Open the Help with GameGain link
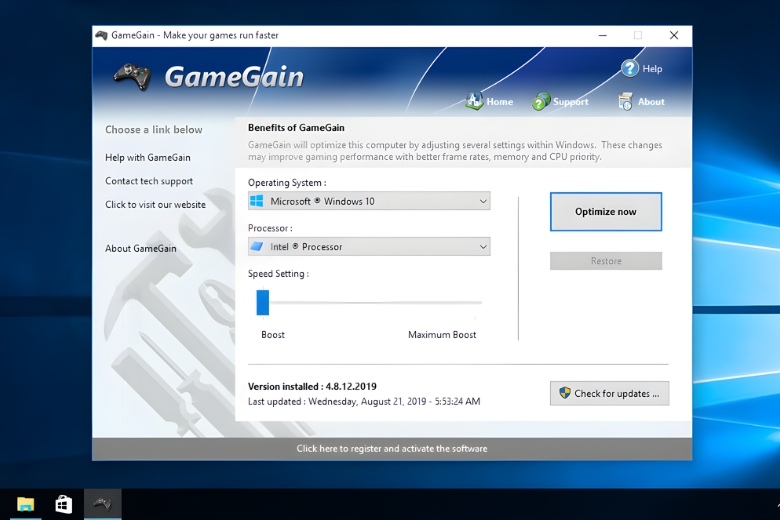The height and width of the screenshot is (520, 780). pos(148,158)
